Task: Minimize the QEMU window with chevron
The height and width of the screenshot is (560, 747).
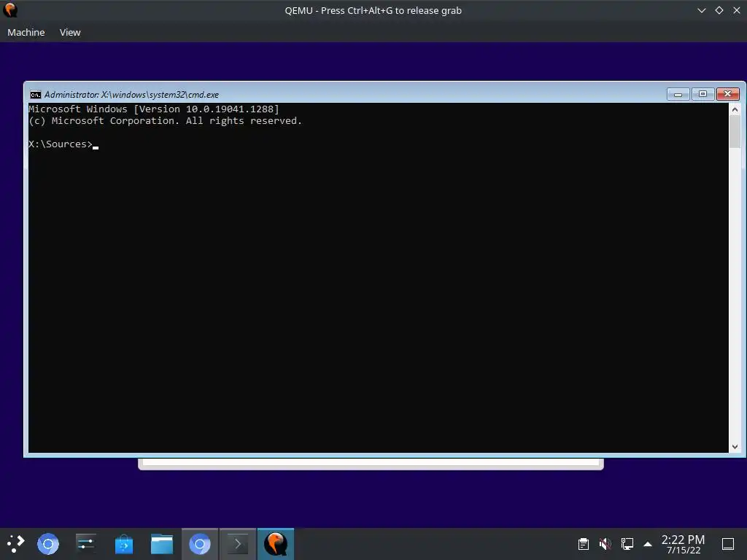Action: tap(701, 10)
